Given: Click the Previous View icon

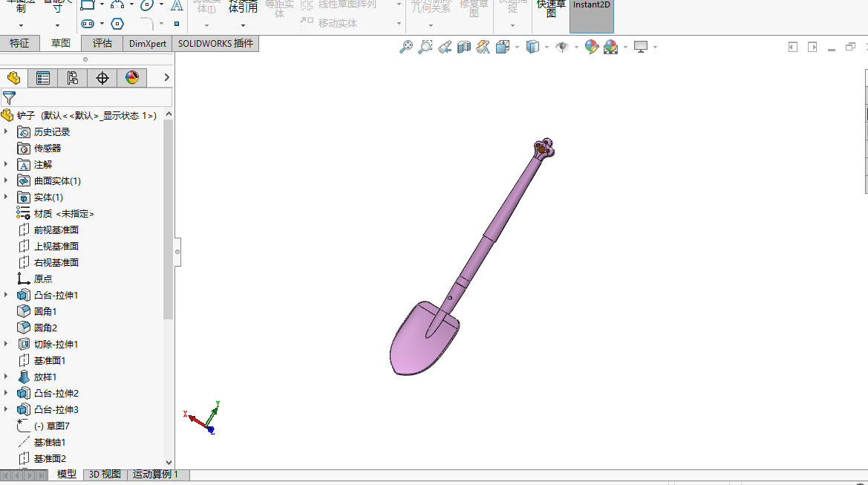Looking at the screenshot, I should coord(445,47).
